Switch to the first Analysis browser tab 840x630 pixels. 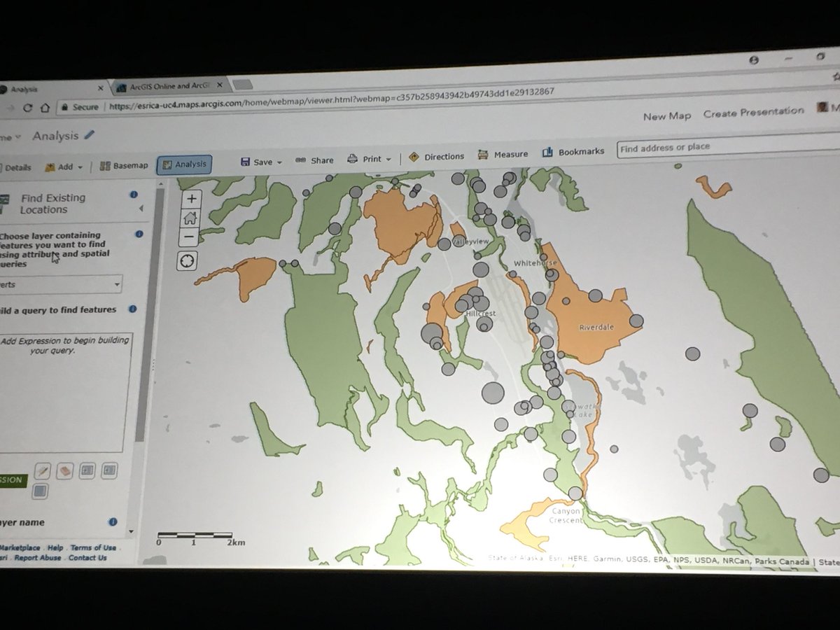tap(49, 89)
